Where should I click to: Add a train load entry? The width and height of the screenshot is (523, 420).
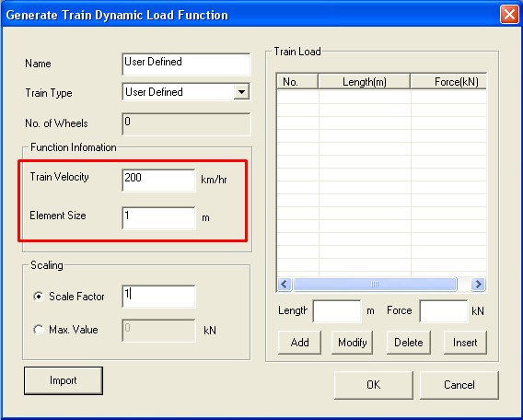[299, 343]
